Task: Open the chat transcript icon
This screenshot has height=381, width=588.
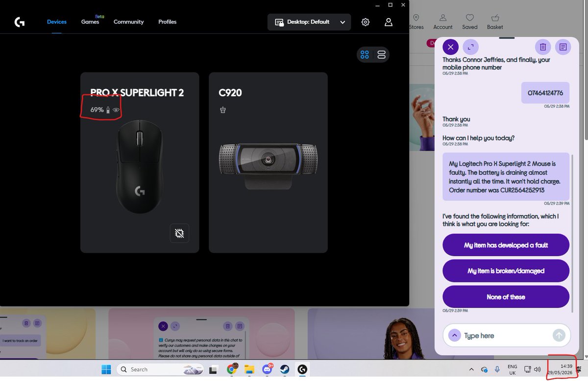Action: (563, 47)
